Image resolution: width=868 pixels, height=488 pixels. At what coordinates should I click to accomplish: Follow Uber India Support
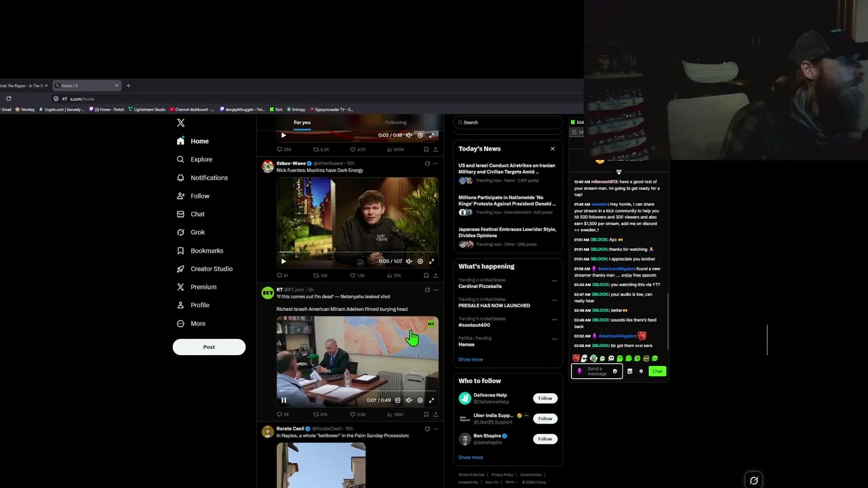coord(545,419)
